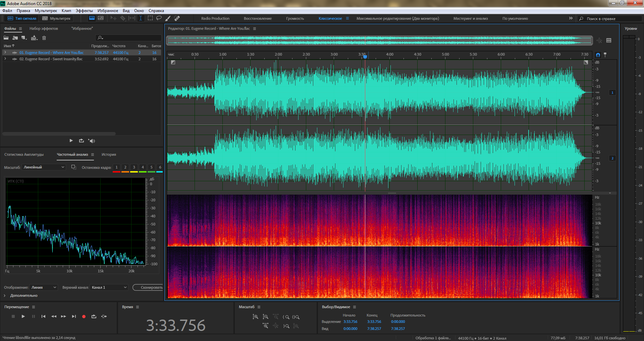Click hold frame button 5
Screen dimensions: 644x341
pos(152,167)
